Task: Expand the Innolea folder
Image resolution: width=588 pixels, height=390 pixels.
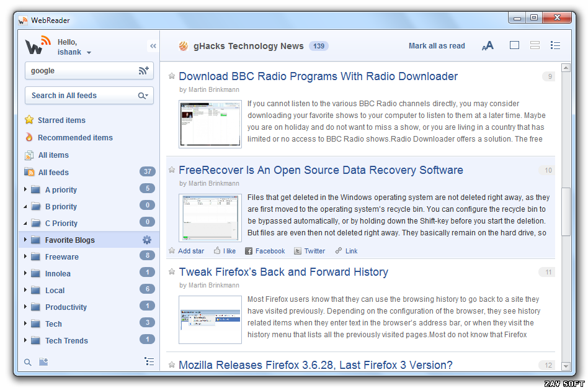Action: click(x=25, y=273)
